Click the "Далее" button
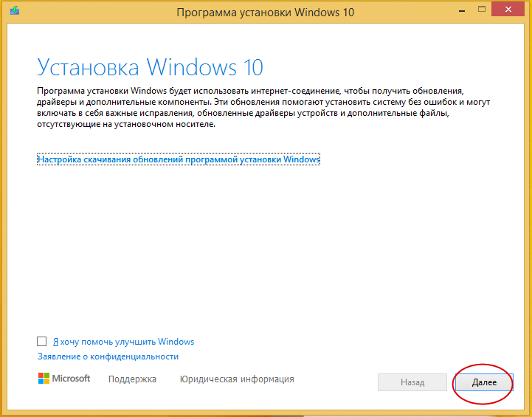The height and width of the screenshot is (417, 532). [x=484, y=382]
